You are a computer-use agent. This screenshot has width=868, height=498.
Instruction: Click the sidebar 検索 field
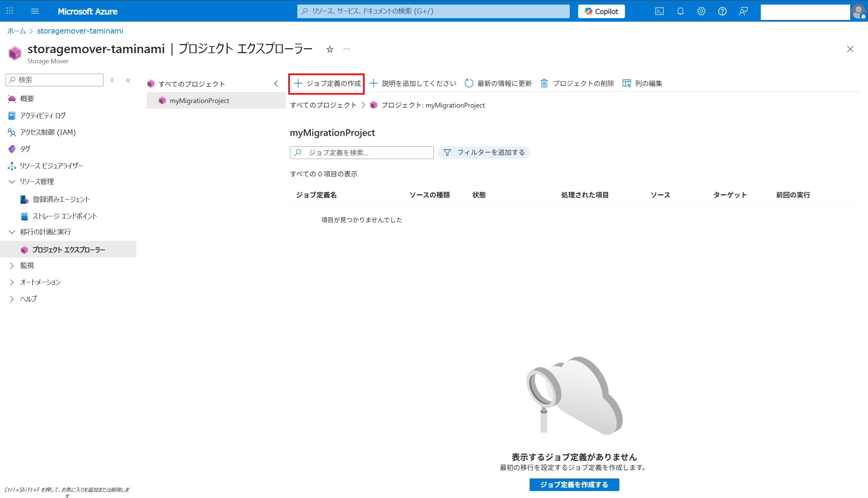[x=55, y=80]
